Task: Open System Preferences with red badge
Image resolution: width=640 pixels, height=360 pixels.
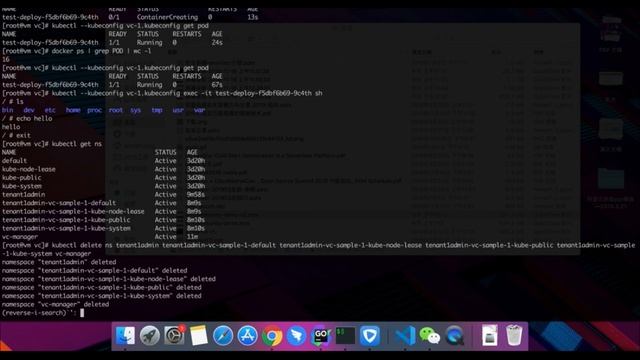Action: pos(174,336)
